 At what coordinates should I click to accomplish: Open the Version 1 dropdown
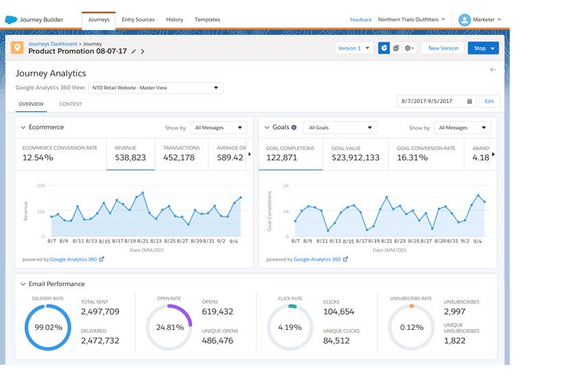(x=354, y=48)
